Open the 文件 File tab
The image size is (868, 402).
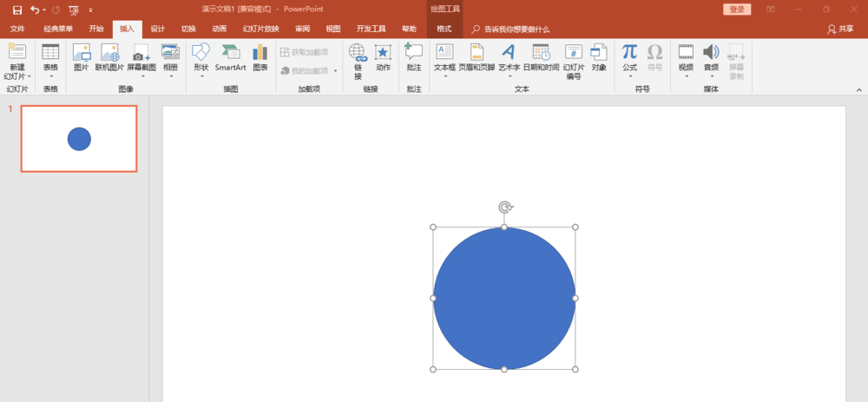click(17, 29)
